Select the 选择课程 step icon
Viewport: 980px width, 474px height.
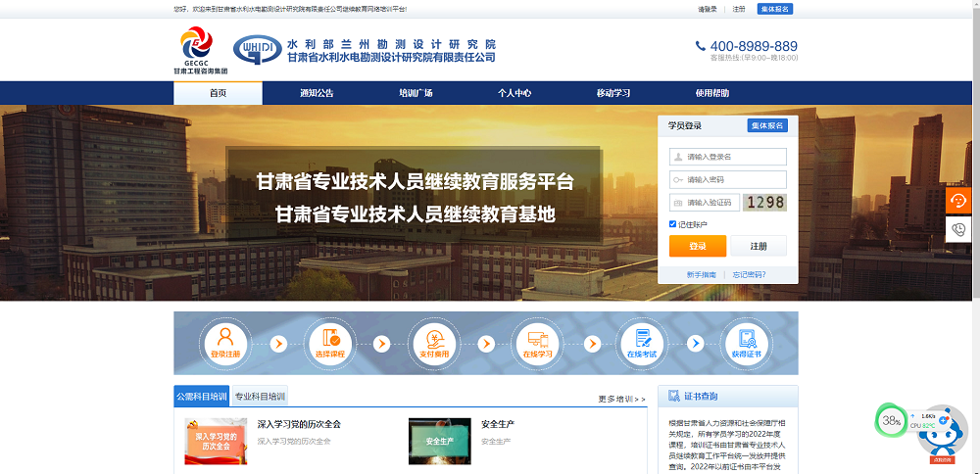(329, 342)
